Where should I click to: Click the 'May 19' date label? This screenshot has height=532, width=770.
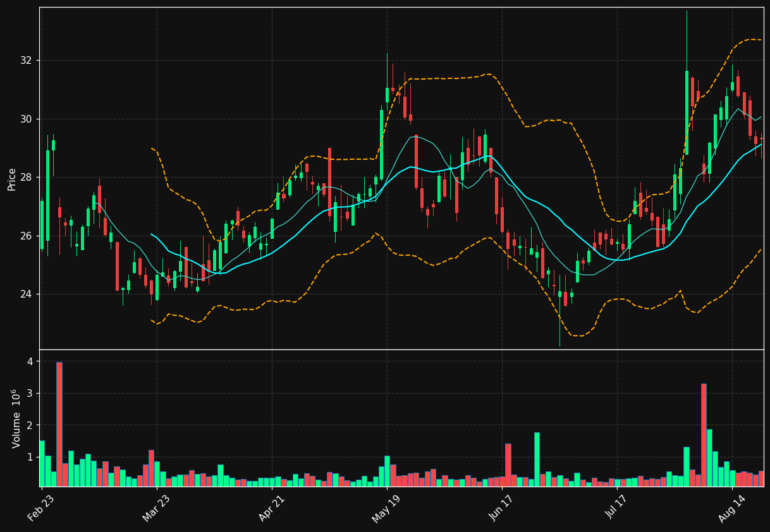coord(387,508)
